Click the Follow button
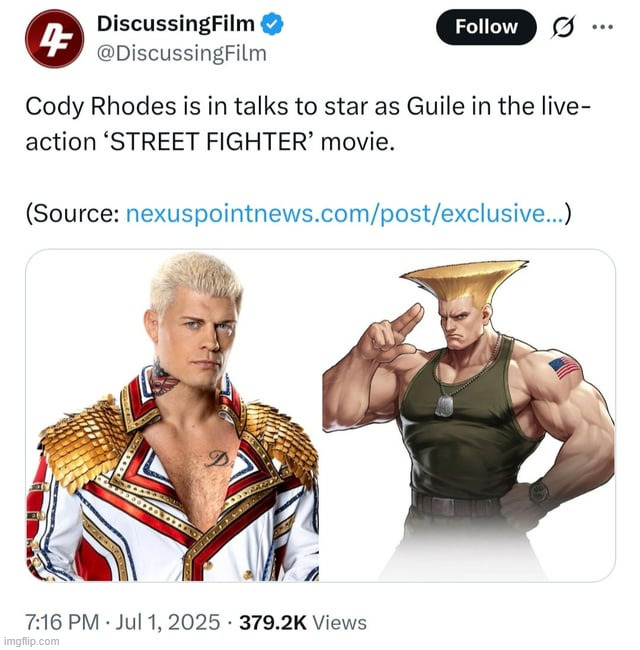640x650 pixels. coord(486,27)
